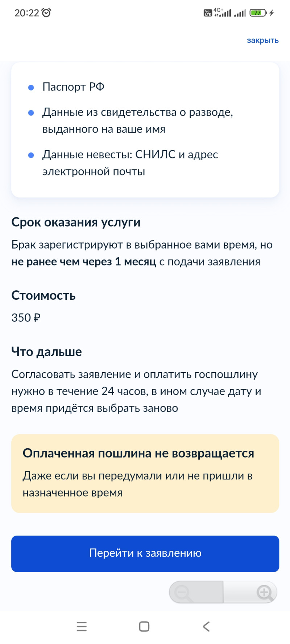
Task: Open the recent apps menu icon
Action: (x=82, y=626)
